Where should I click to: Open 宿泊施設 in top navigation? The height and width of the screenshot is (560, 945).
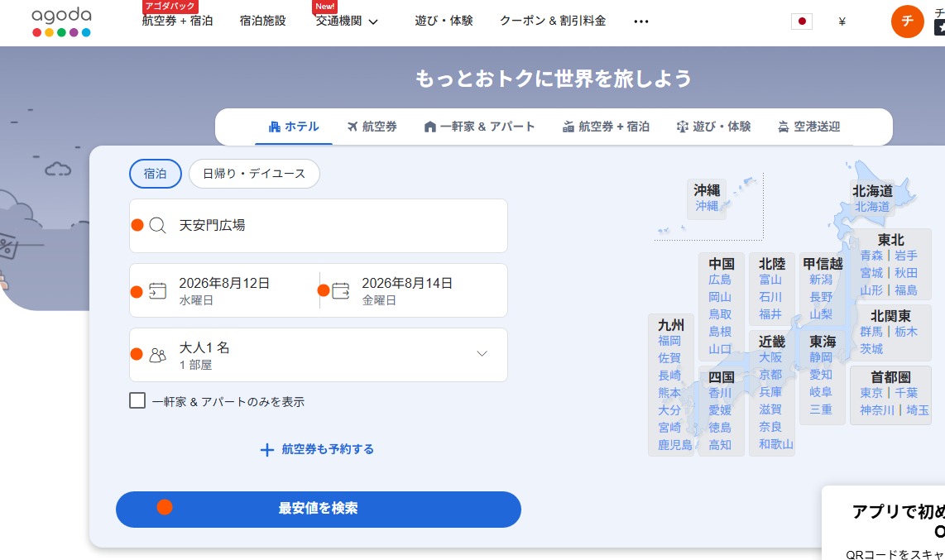point(263,21)
